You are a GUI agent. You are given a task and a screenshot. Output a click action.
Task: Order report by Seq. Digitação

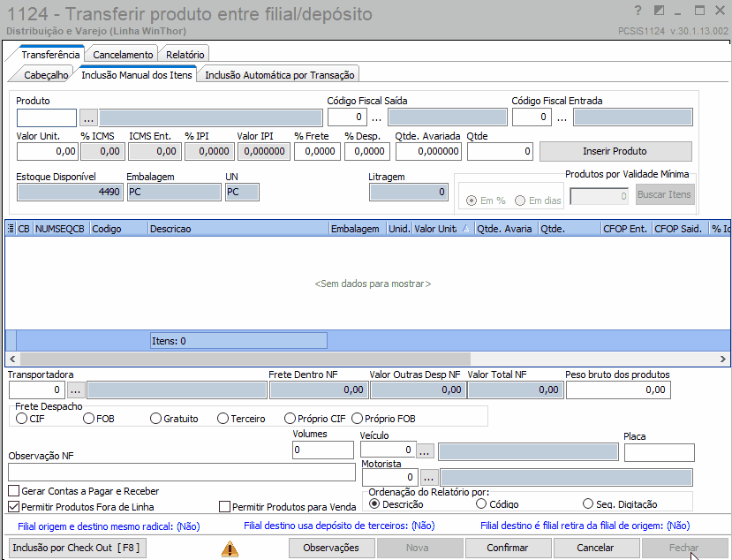588,504
